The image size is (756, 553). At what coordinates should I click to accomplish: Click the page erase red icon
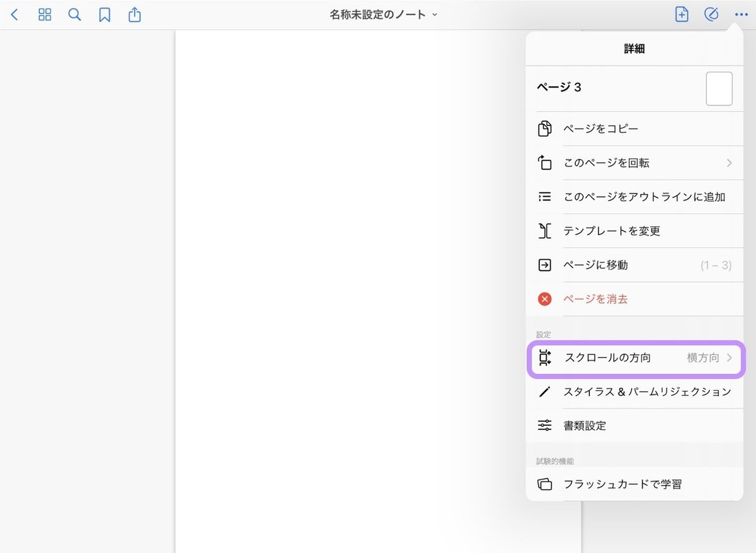(544, 299)
